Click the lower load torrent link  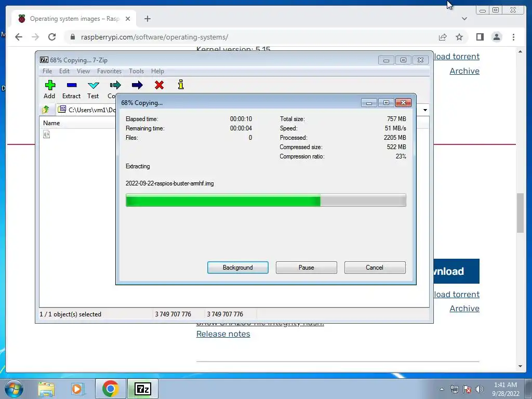click(457, 294)
